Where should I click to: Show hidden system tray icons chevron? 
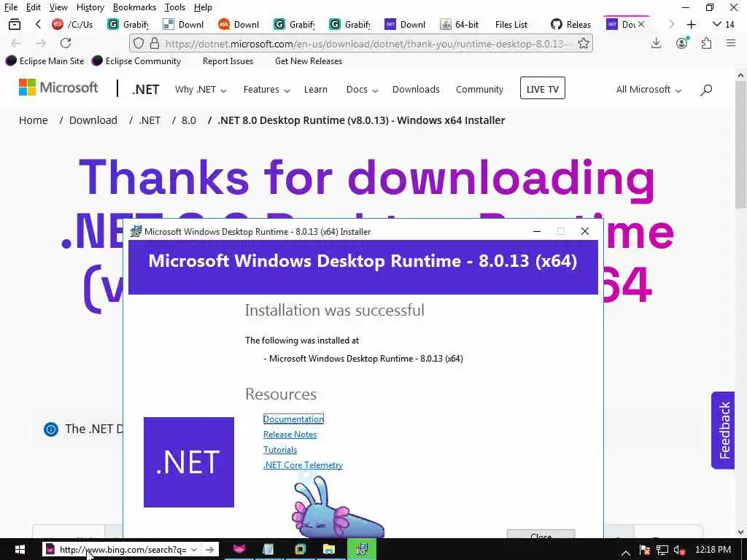tap(626, 551)
